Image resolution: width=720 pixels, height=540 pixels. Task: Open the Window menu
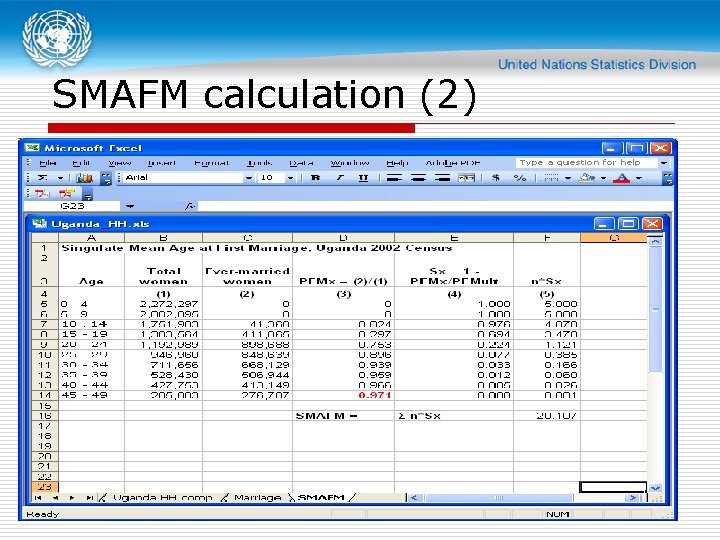350,163
